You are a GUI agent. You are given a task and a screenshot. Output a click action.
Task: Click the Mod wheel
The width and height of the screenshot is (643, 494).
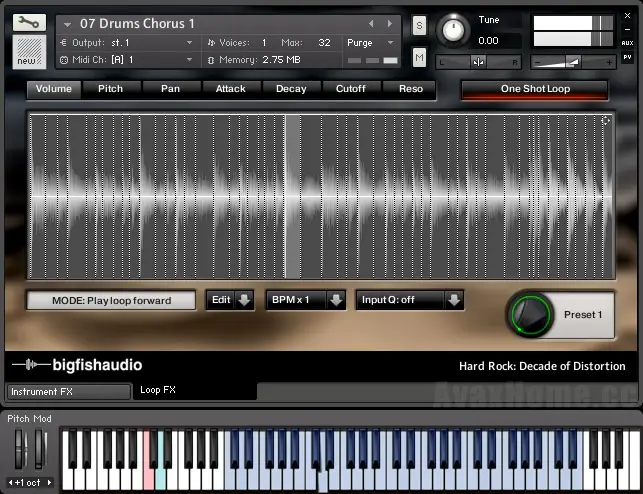pyautogui.click(x=39, y=449)
